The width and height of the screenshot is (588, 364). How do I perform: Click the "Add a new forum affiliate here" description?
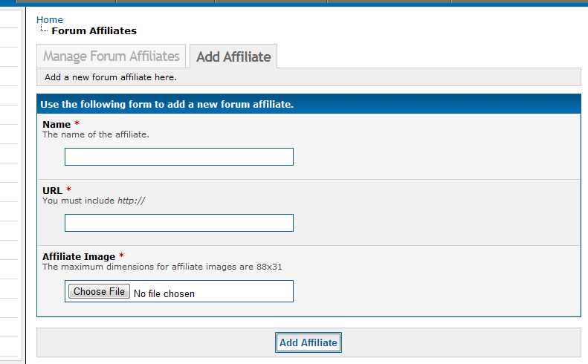point(111,77)
